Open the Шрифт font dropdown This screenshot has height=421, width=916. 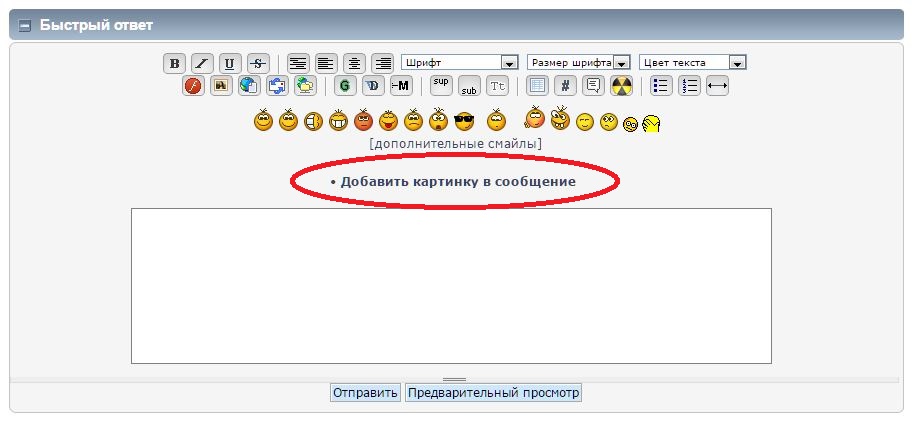(460, 62)
